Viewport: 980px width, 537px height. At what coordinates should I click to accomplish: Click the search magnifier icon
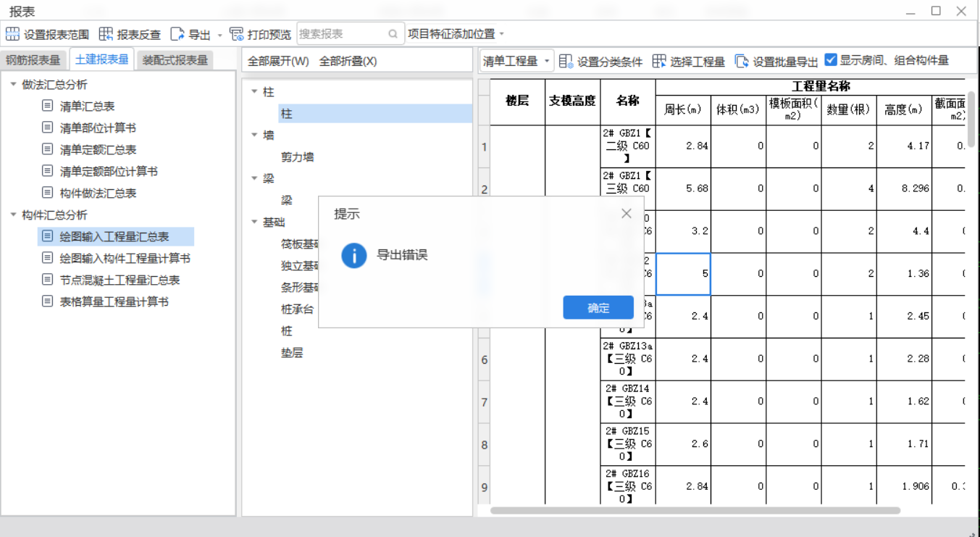click(393, 34)
